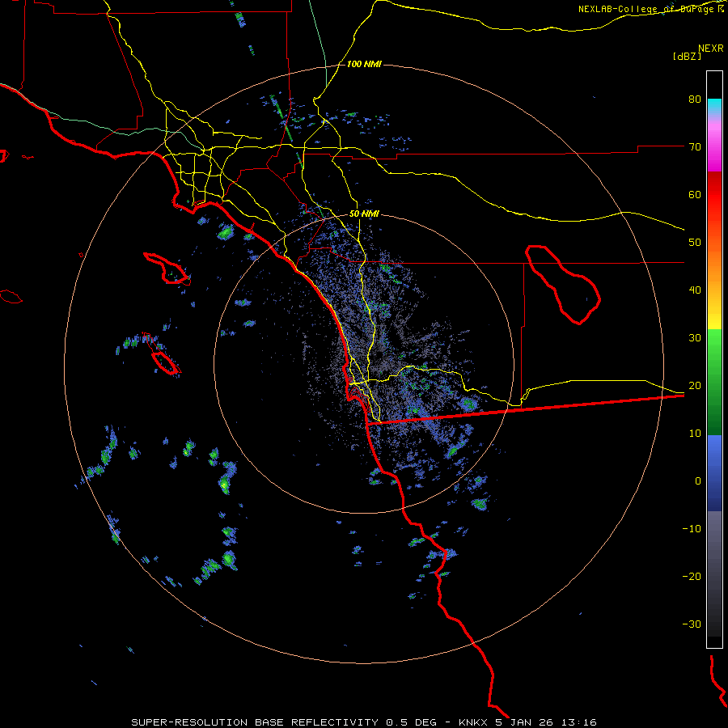Click the 20 value on dBZ scale

pos(695,386)
